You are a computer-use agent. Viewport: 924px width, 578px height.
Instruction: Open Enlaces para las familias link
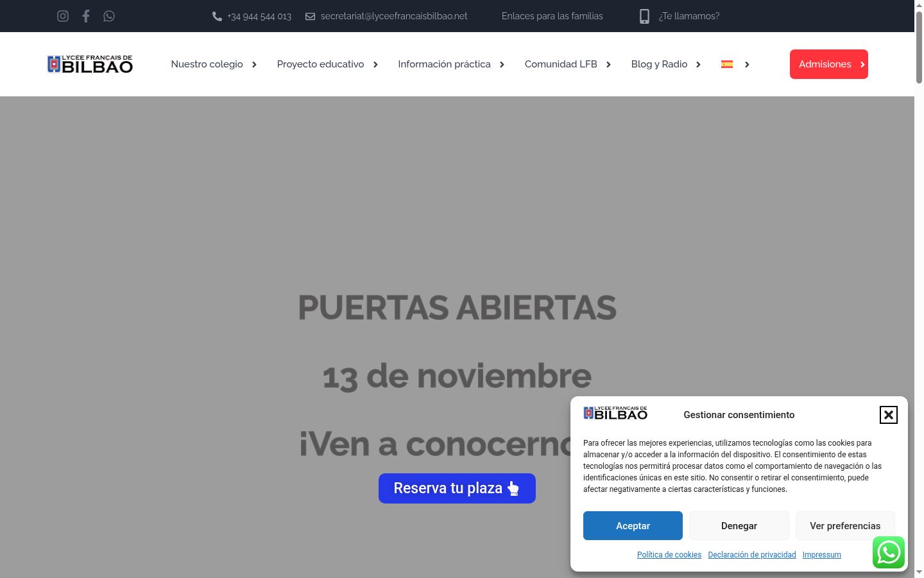click(x=552, y=16)
